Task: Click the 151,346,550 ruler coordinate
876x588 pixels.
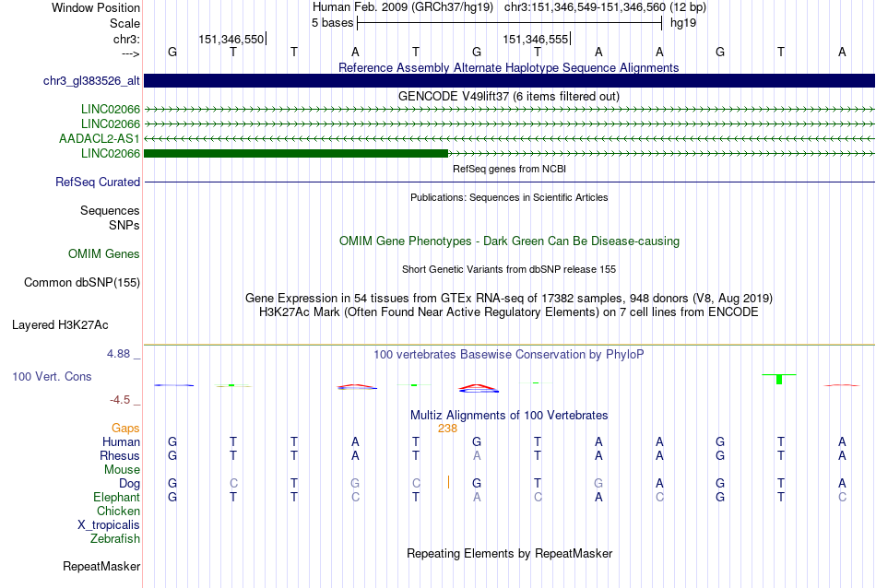Action: point(231,39)
